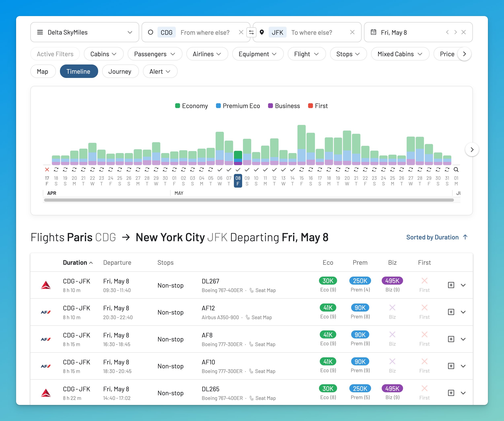Image resolution: width=504 pixels, height=421 pixels.
Task: Toggle the Premium Eco legend
Action: [238, 106]
